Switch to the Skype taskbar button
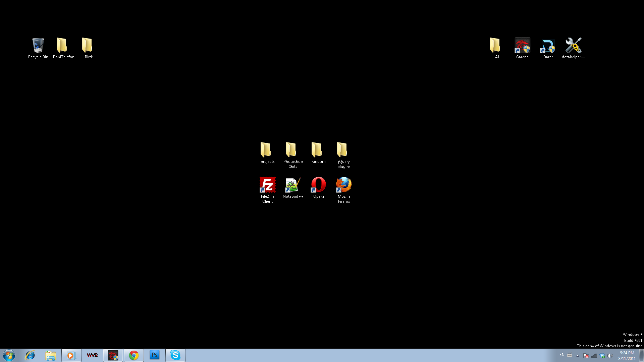The image size is (644, 362). pyautogui.click(x=175, y=355)
